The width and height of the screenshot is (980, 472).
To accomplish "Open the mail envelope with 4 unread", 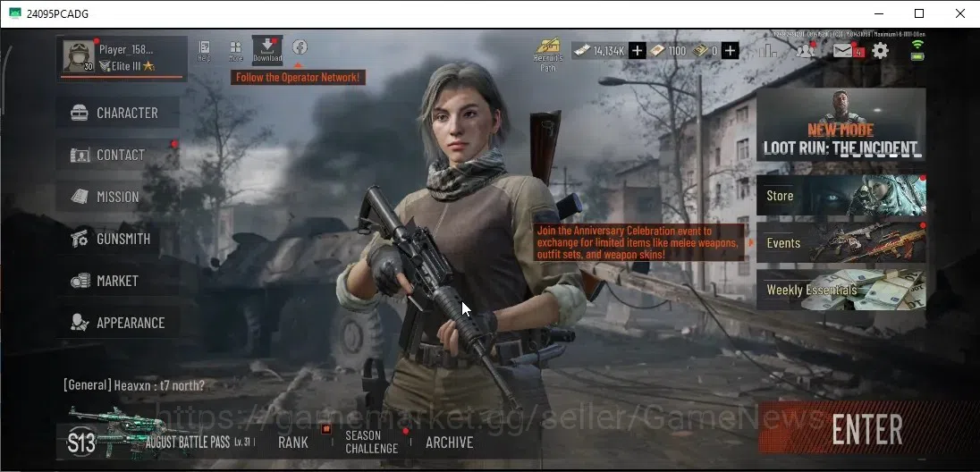I will (848, 50).
